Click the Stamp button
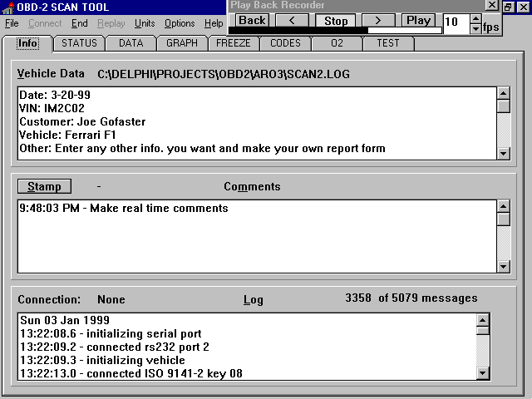The image size is (532, 399). pyautogui.click(x=44, y=187)
